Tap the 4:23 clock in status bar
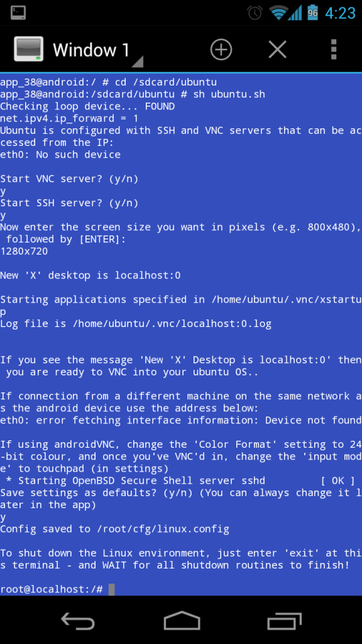Screen dimensions: 362x644 (340, 13)
